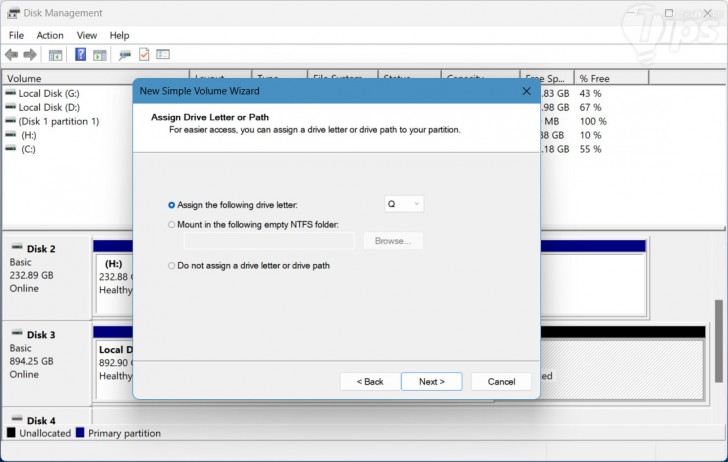Click the < Back button in wizard
This screenshot has height=462, width=728.
(370, 382)
